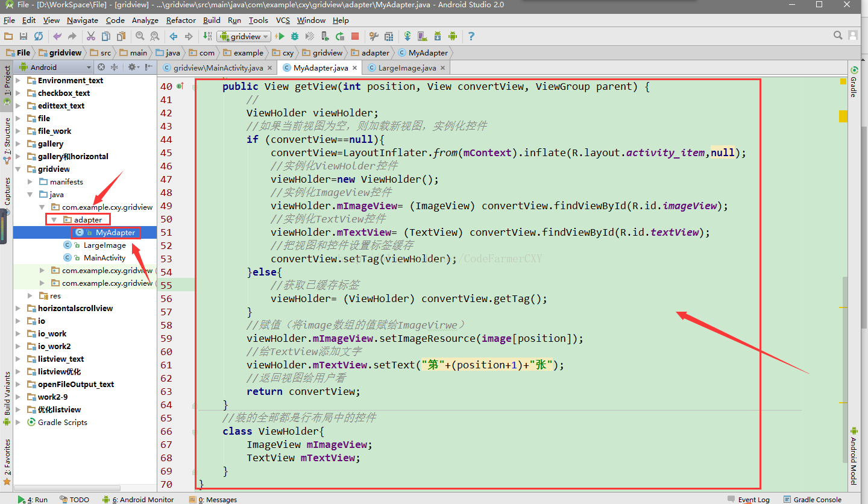Collapse the adapter package node
Image resolution: width=868 pixels, height=504 pixels.
(x=54, y=219)
